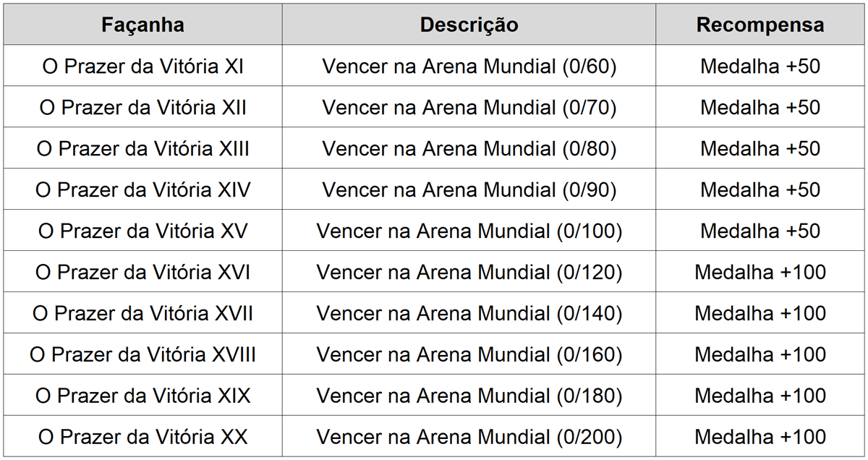This screenshot has height=460, width=868.
Task: Select the O Prazer da Vitória XX cell
Action: tap(142, 438)
